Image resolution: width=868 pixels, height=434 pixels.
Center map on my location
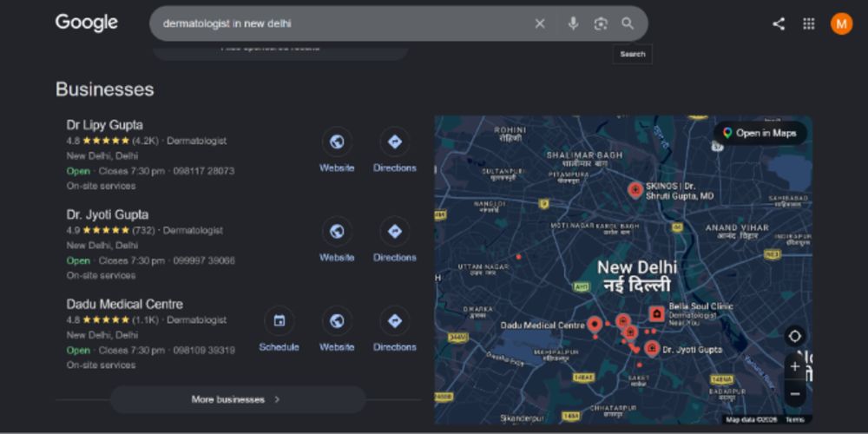pyautogui.click(x=795, y=336)
